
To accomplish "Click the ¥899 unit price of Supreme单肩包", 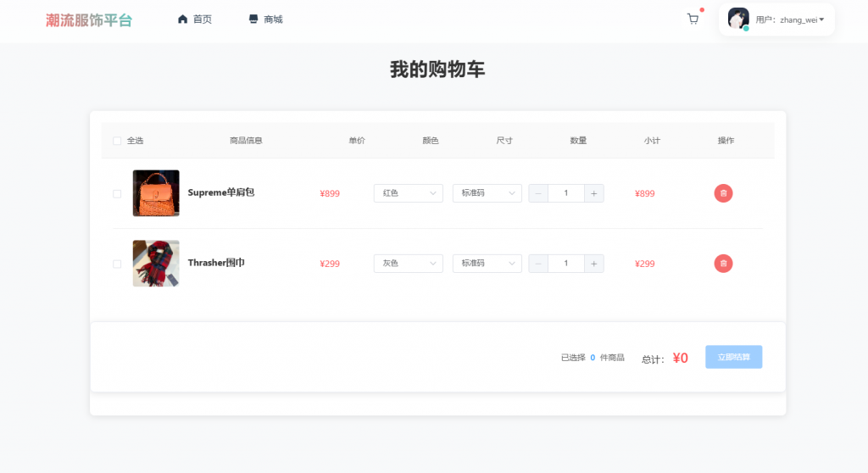I will pyautogui.click(x=330, y=194).
